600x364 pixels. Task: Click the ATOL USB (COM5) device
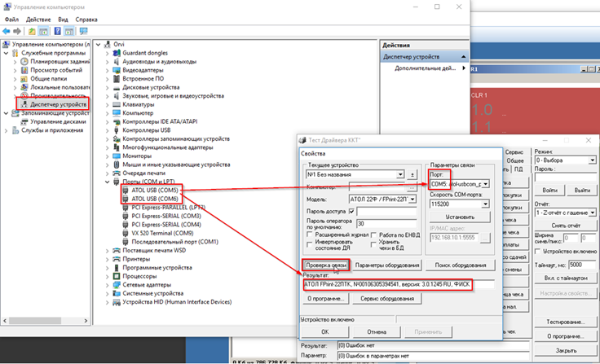click(155, 190)
